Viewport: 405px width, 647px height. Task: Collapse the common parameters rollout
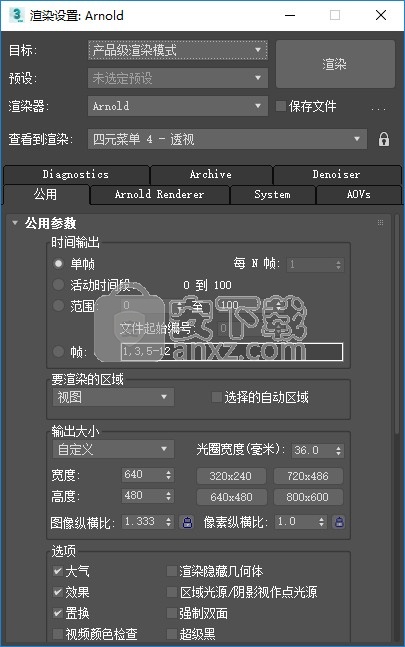point(15,223)
